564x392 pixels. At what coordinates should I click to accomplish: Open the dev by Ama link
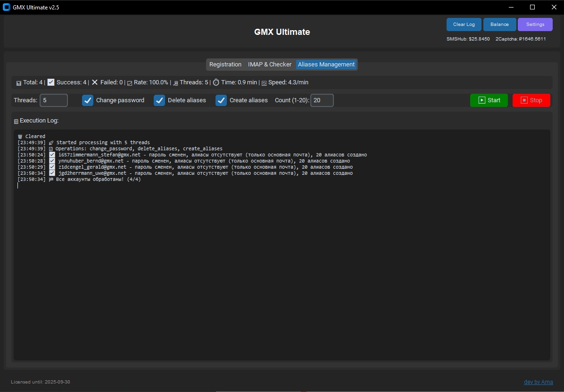(x=539, y=382)
